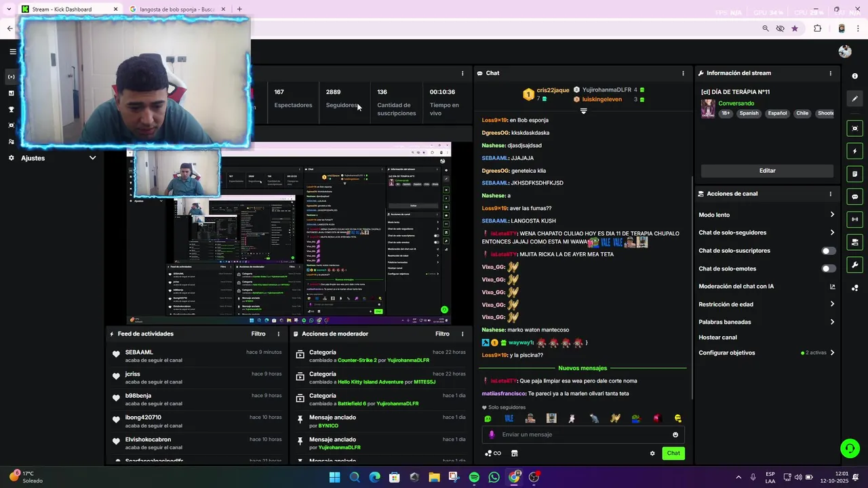Open Feed de actividades three-dot menu
The height and width of the screenshot is (488, 868).
278,333
